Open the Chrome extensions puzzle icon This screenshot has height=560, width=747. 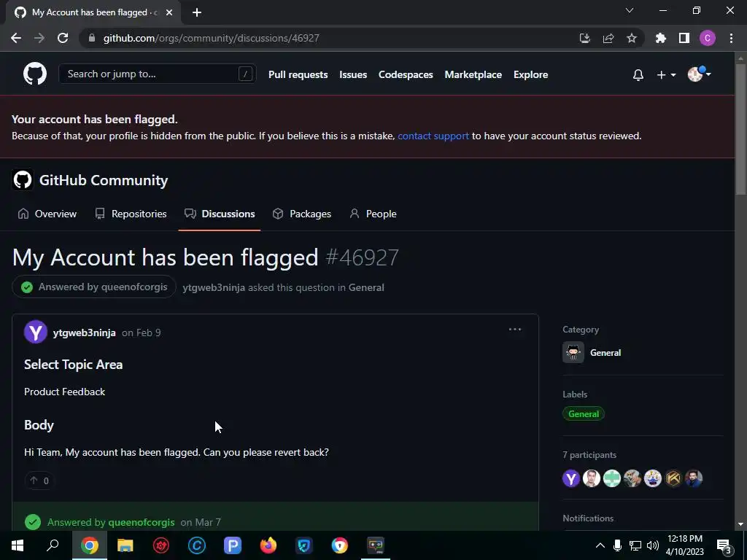click(x=660, y=38)
